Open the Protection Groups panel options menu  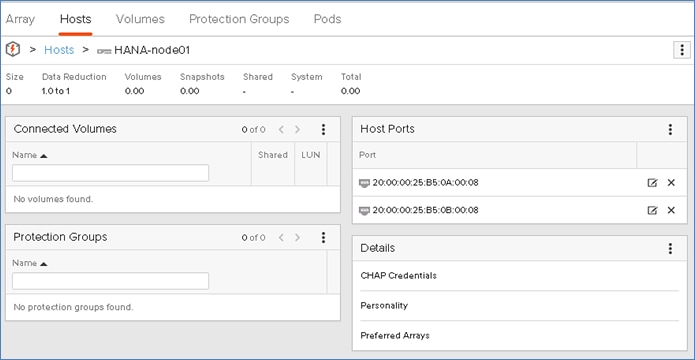click(x=323, y=238)
